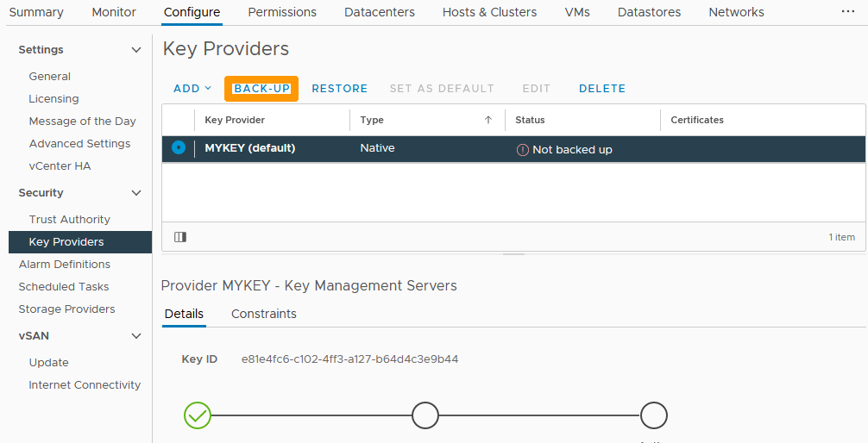Click the Not backed up warning icon
Image resolution: width=868 pixels, height=443 pixels.
click(522, 150)
